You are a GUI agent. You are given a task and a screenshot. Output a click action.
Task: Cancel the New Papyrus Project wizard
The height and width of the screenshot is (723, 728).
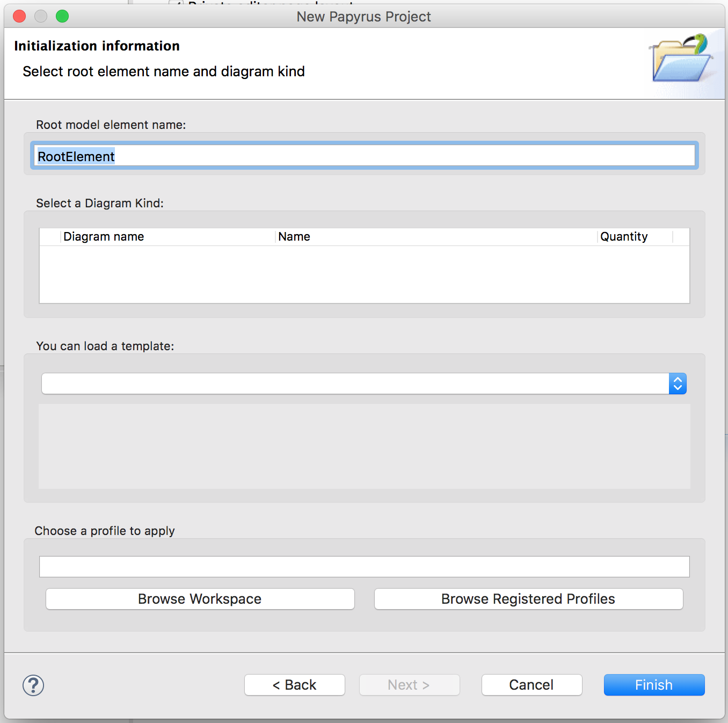[x=532, y=685]
